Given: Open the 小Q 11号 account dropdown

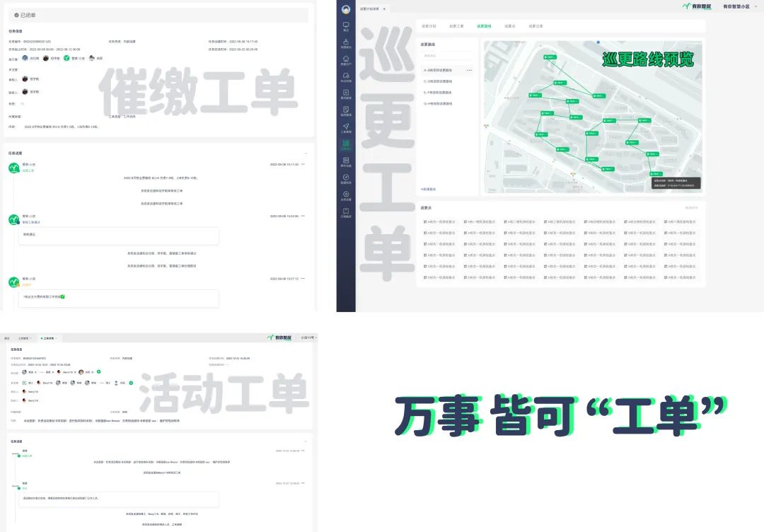Looking at the screenshot, I should pos(307,338).
